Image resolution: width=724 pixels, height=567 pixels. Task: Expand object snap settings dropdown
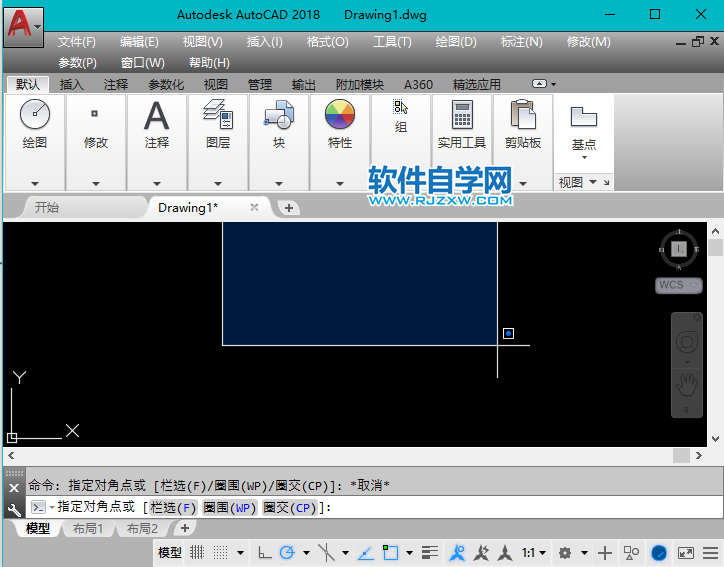click(x=409, y=553)
